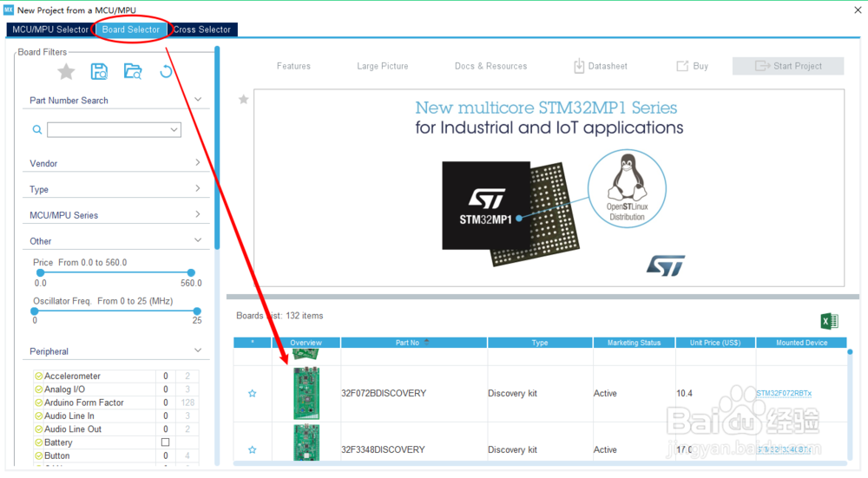Expand the Vendor filter
The width and height of the screenshot is (868, 478).
point(198,162)
